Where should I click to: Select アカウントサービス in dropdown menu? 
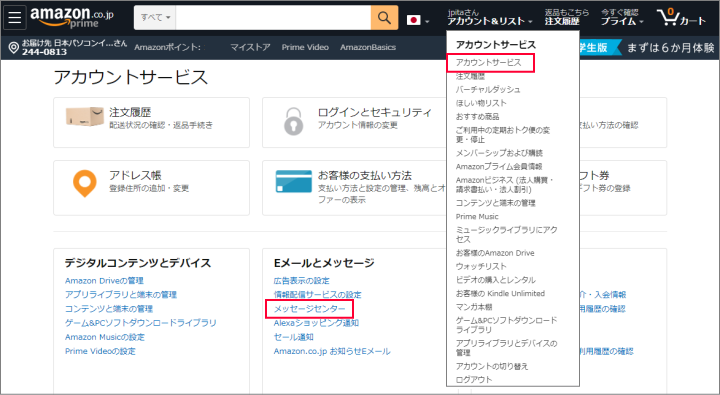(x=489, y=62)
